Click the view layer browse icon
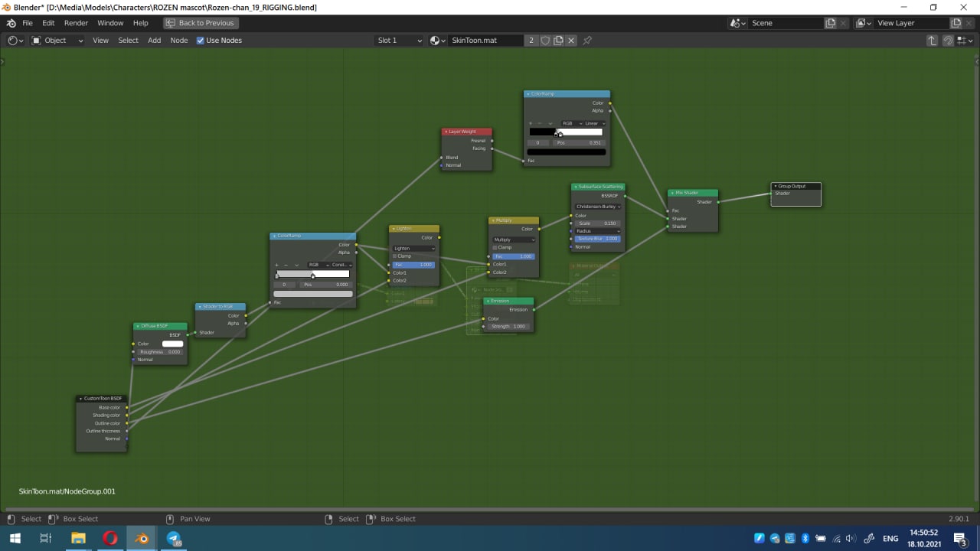This screenshot has width=980, height=551. 864,23
